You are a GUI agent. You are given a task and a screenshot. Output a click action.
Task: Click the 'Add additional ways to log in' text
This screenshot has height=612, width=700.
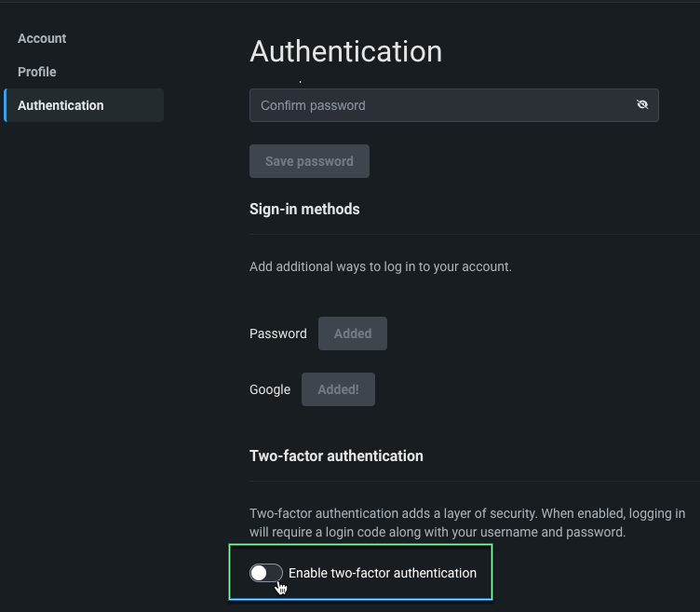click(380, 266)
